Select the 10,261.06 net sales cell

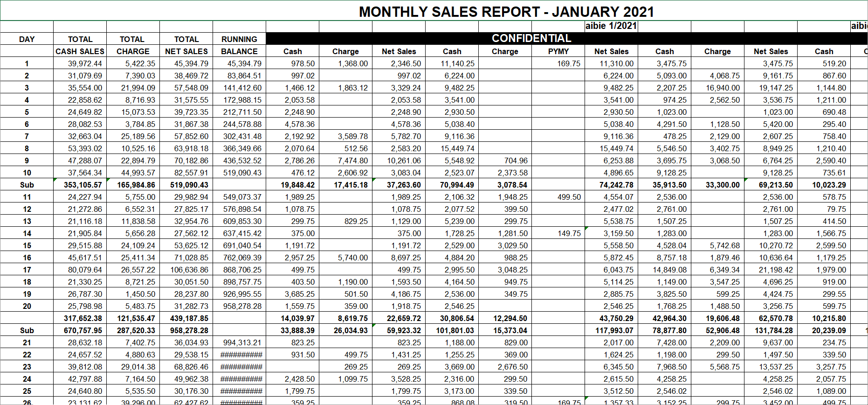[399, 161]
